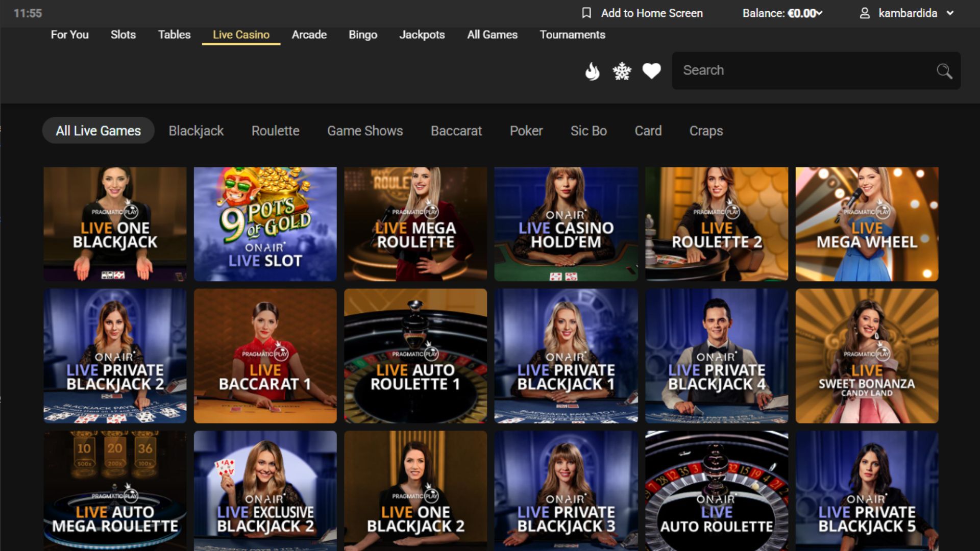980x551 pixels.
Task: Open the Live Roulette 2 game
Action: tap(717, 224)
